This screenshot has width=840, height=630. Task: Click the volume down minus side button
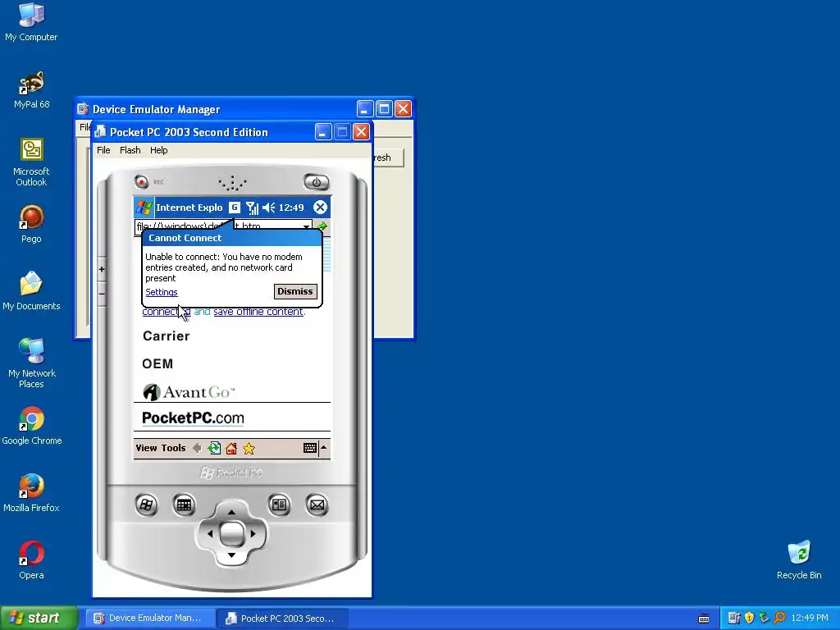point(102,294)
